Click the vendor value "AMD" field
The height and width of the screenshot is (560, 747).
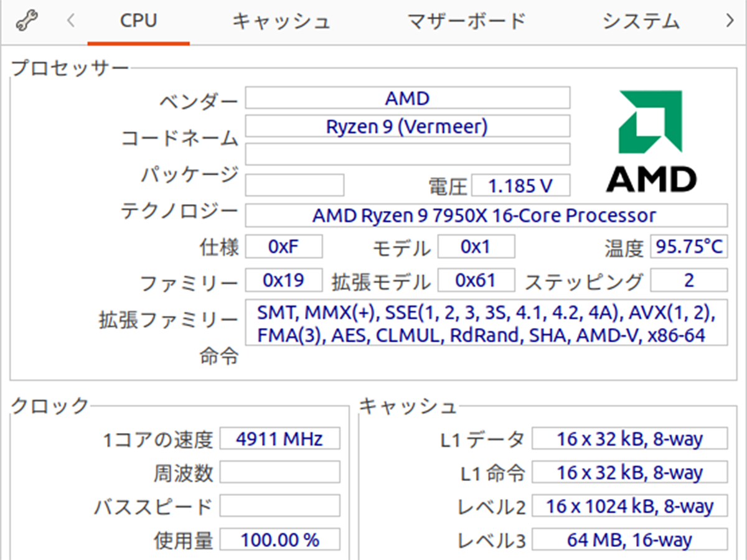408,98
